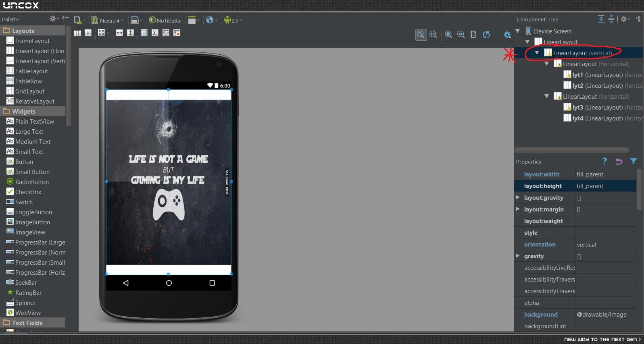
Task: Click the assign all weight sigma icon
Action: 155,33
